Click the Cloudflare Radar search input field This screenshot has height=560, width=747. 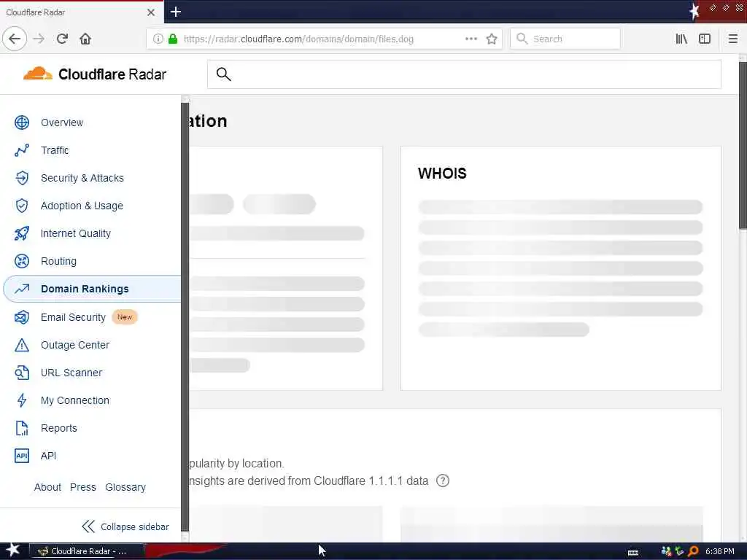click(x=464, y=74)
